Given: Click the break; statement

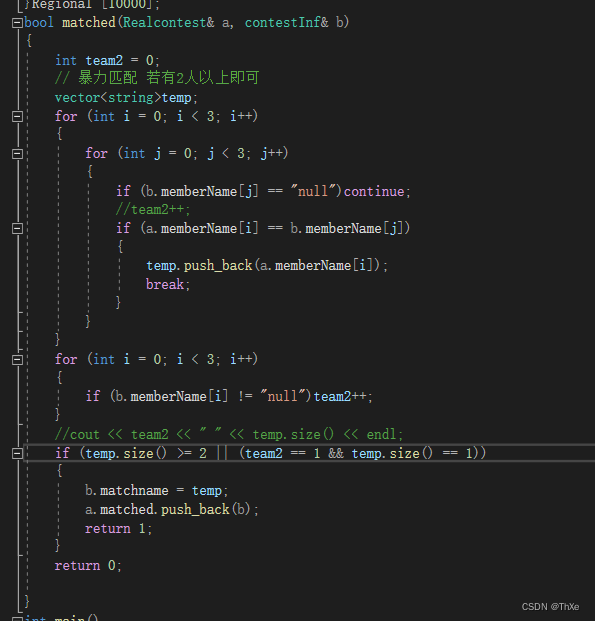Looking at the screenshot, I should (x=168, y=284).
